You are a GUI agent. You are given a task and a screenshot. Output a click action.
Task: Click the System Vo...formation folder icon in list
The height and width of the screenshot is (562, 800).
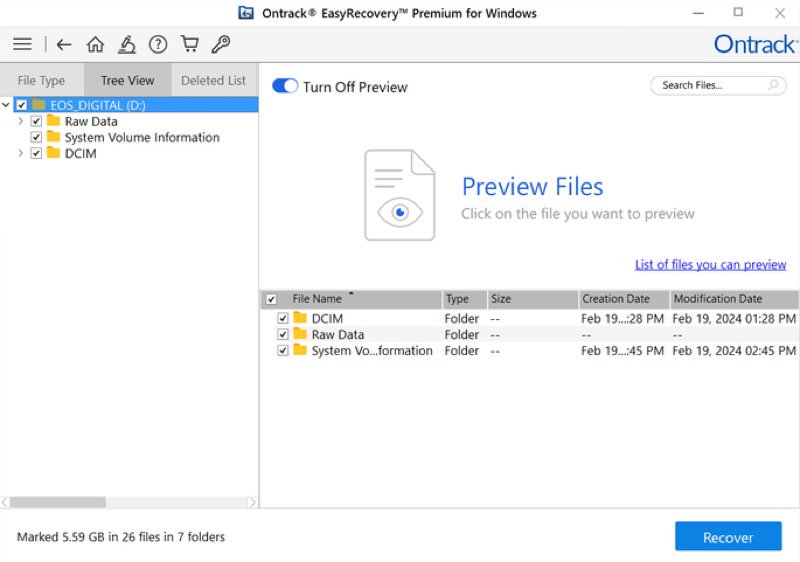(300, 350)
